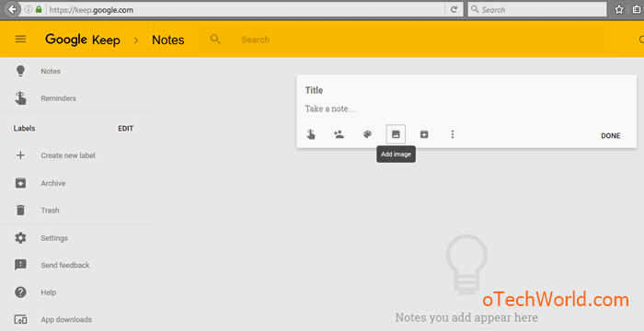The width and height of the screenshot is (644, 331).
Task: Click the Help question mark icon
Action: (x=20, y=292)
